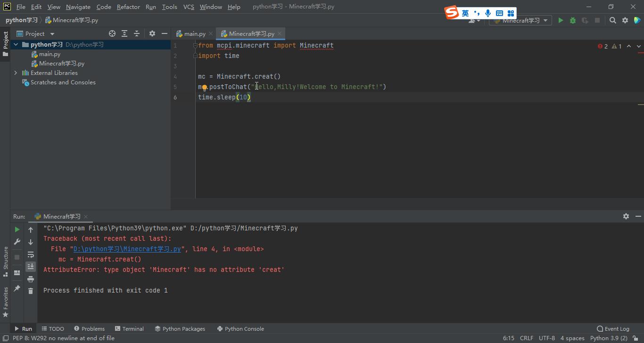This screenshot has height=343, width=644.
Task: Collapse the python学习 project root folder
Action: [x=16, y=45]
